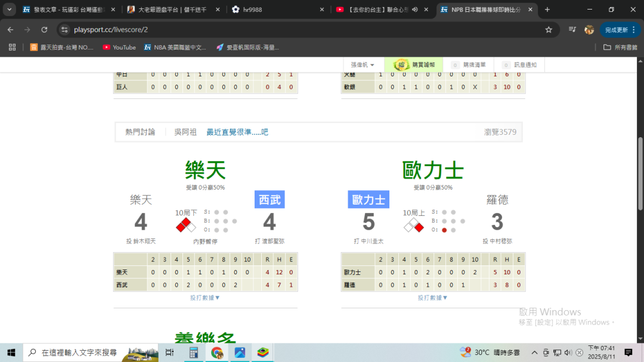
Task: Click the 瀏覽3579 view count
Action: pos(500,132)
